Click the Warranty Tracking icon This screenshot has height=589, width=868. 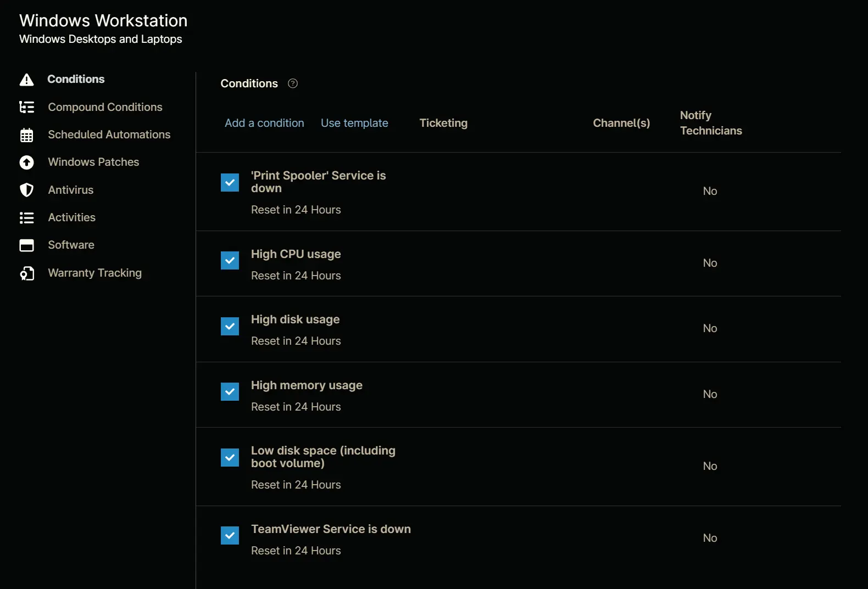(x=26, y=273)
